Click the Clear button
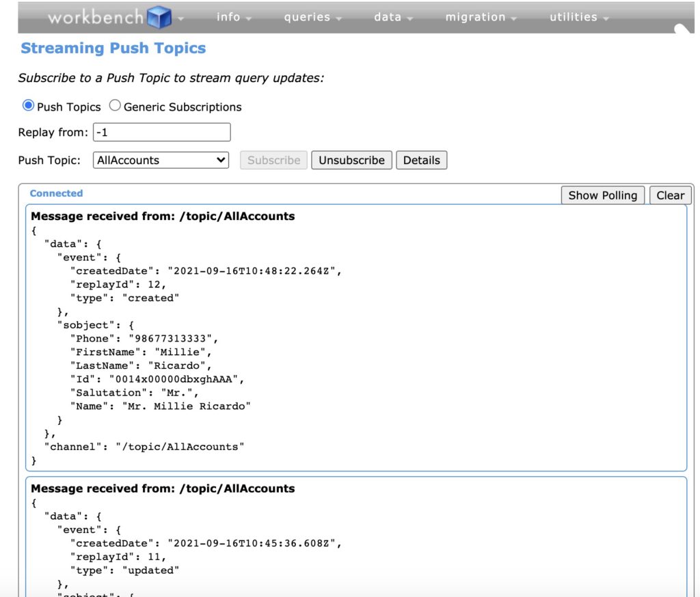This screenshot has height=597, width=700. (x=670, y=195)
